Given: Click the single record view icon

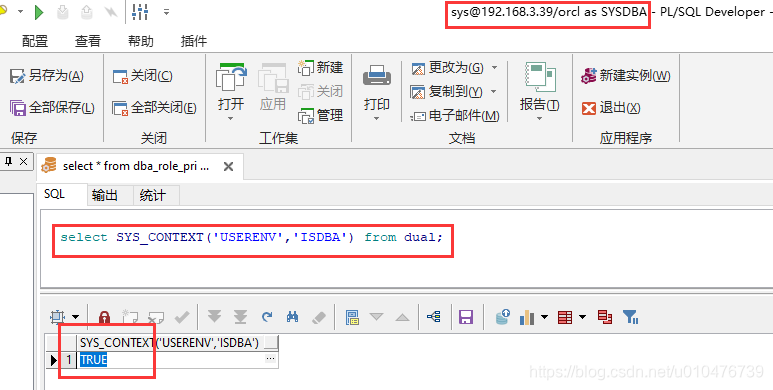Looking at the screenshot, I should click(x=351, y=317).
